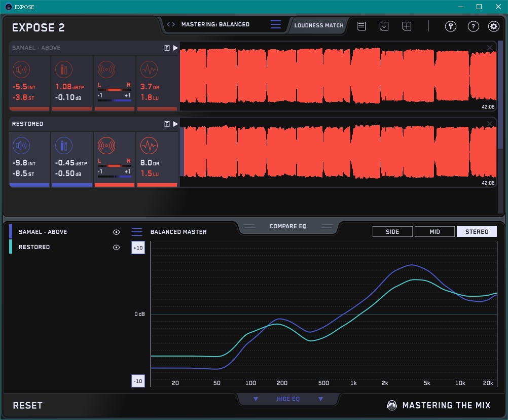The height and width of the screenshot is (420, 508).
Task: Click dynamic range waveform icon on Restored track
Action: (149, 146)
